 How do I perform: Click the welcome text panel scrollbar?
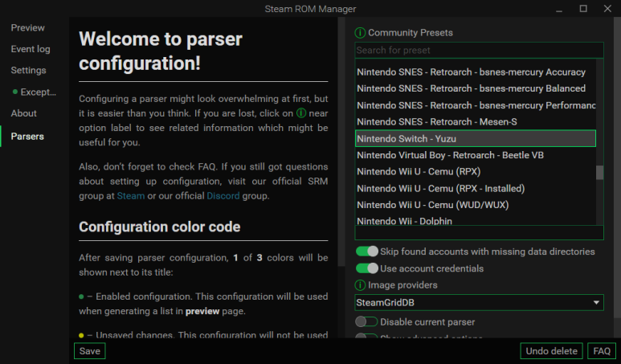click(341, 142)
